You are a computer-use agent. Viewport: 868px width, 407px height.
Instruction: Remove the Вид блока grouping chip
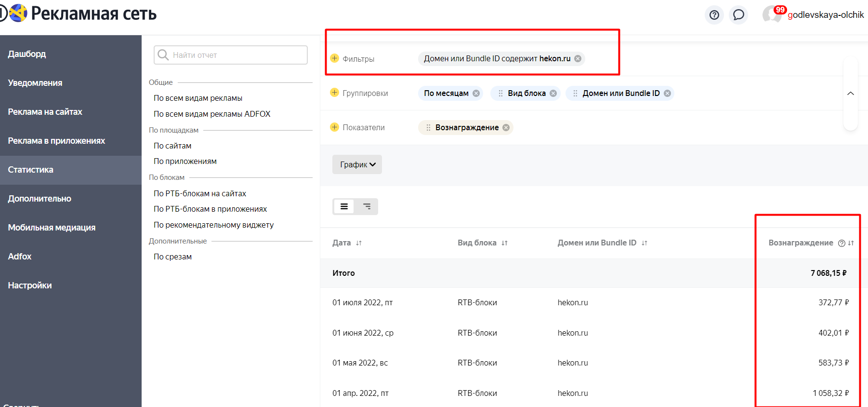click(553, 94)
